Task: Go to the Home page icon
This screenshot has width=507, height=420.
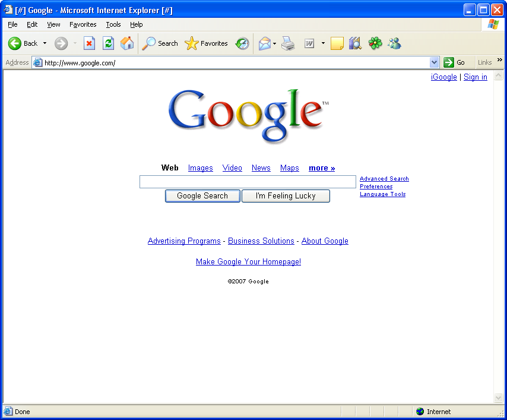Action: 127,43
